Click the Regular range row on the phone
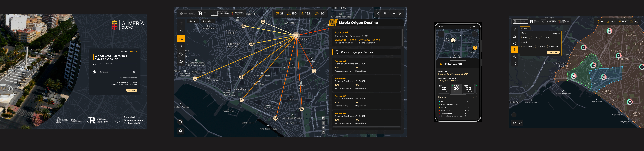Viewport: 644px width, 151px height. click(x=458, y=108)
